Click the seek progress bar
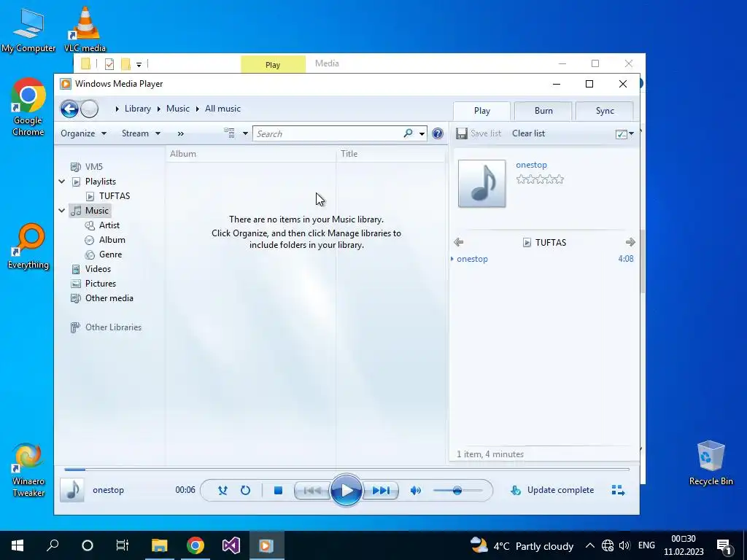747x560 pixels. pos(347,470)
